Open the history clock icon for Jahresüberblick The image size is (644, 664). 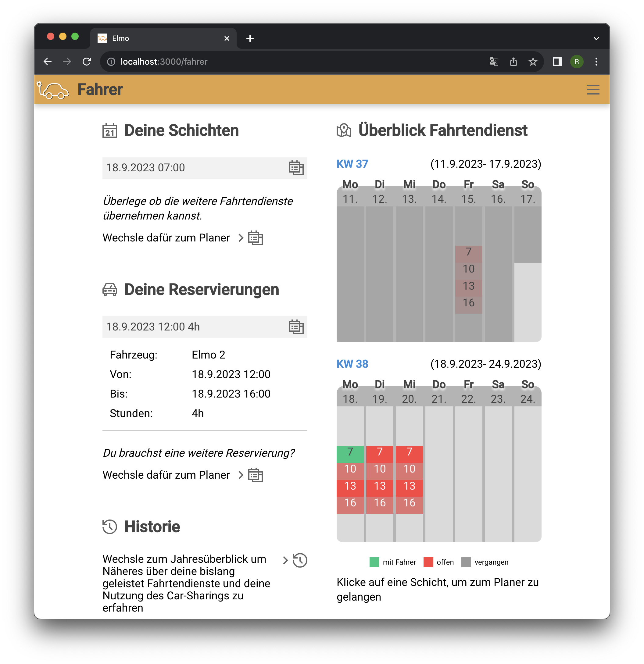(x=300, y=560)
